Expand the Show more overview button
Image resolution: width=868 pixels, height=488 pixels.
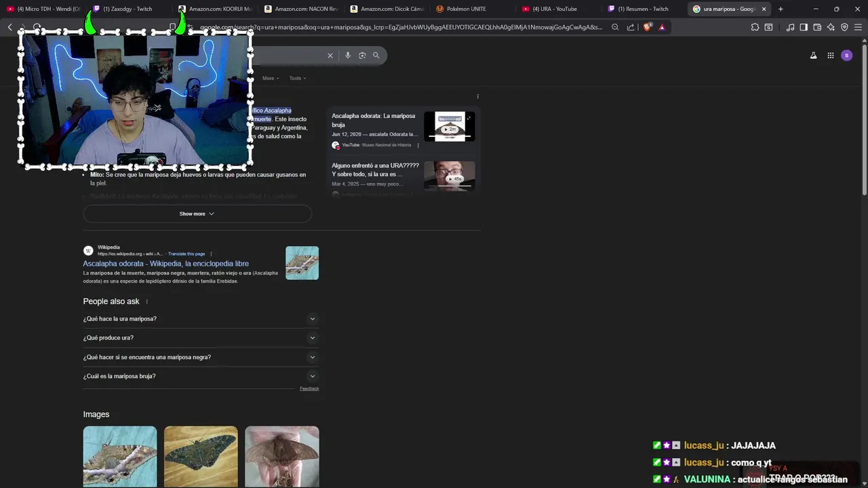[197, 213]
